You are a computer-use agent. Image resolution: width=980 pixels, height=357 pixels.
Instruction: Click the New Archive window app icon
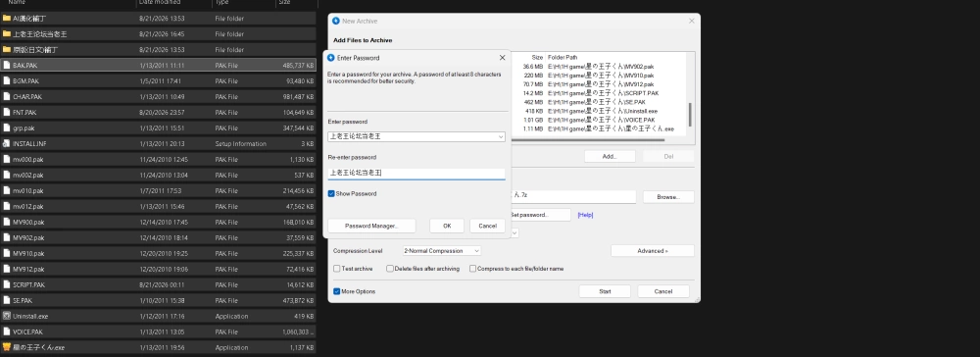tap(335, 21)
